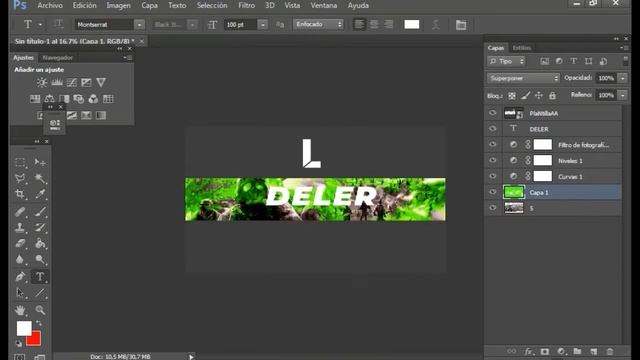Image resolution: width=640 pixels, height=360 pixels.
Task: Select the Horizontal Type tool
Action: click(40, 277)
